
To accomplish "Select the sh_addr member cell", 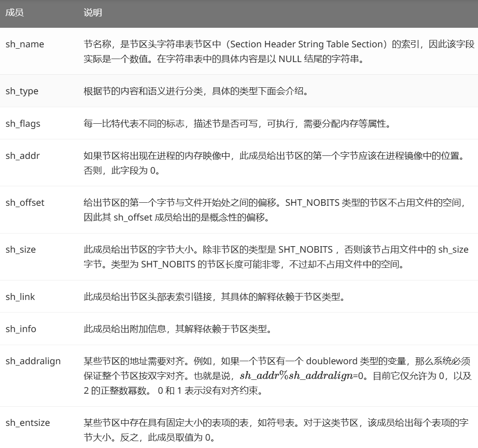I will click(23, 156).
